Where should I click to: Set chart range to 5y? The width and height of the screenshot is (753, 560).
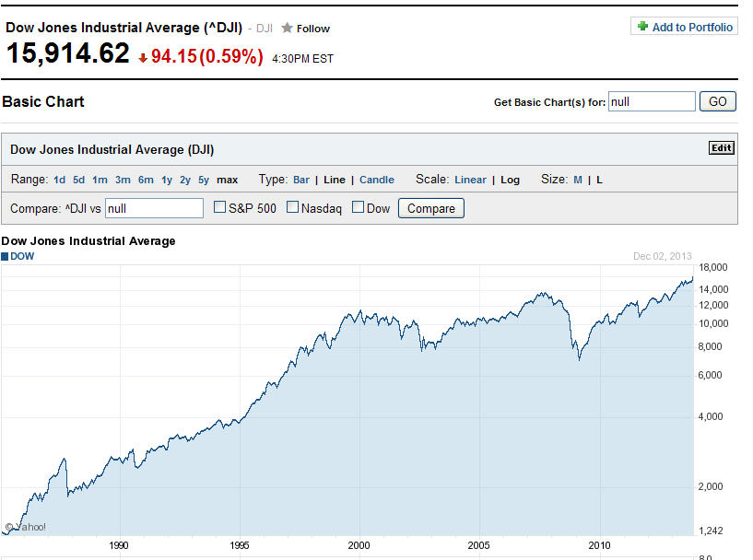pos(204,180)
